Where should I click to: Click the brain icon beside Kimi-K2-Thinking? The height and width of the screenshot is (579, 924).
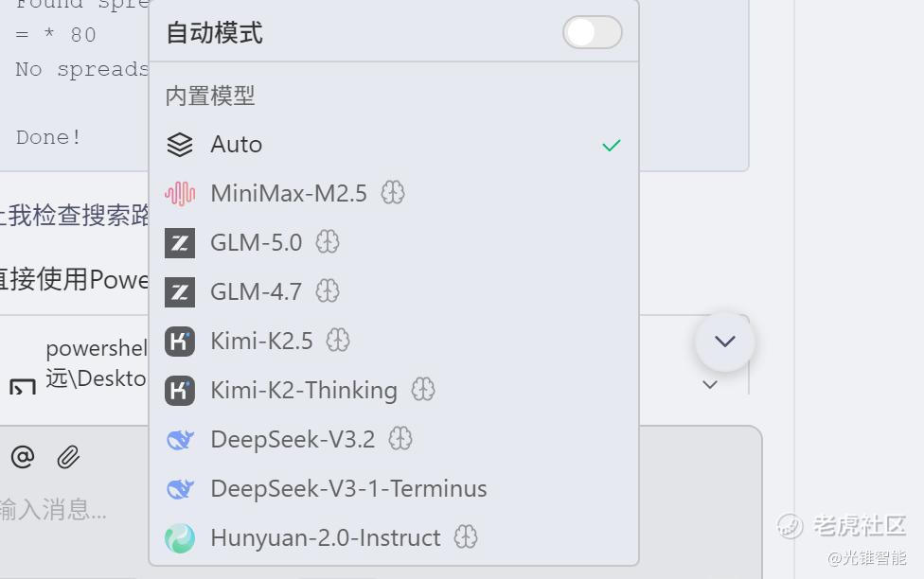tap(423, 390)
